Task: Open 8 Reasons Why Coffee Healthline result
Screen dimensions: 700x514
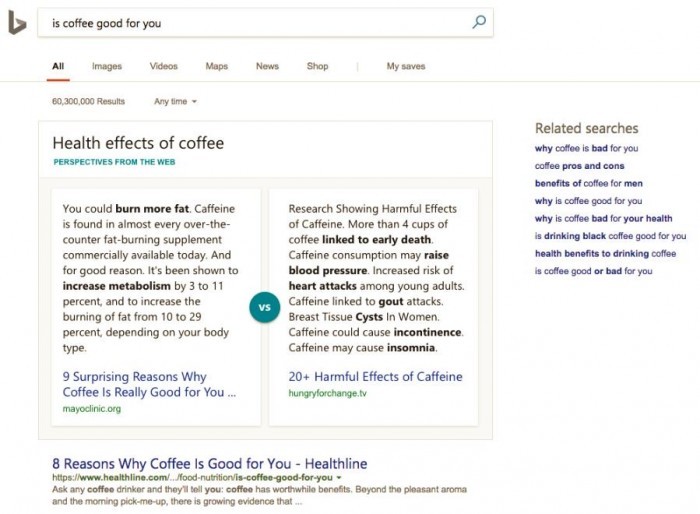Action: (209, 464)
